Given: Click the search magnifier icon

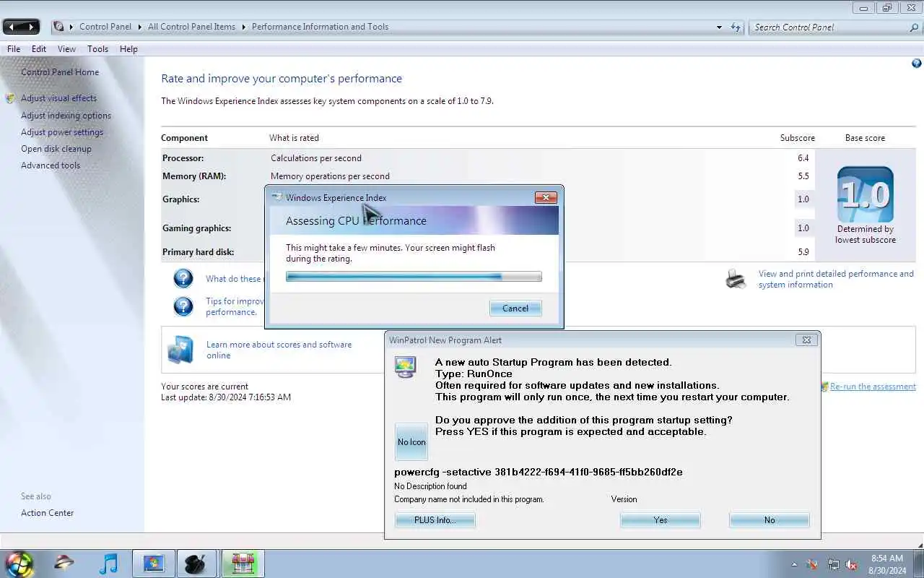Looking at the screenshot, I should coord(914,27).
